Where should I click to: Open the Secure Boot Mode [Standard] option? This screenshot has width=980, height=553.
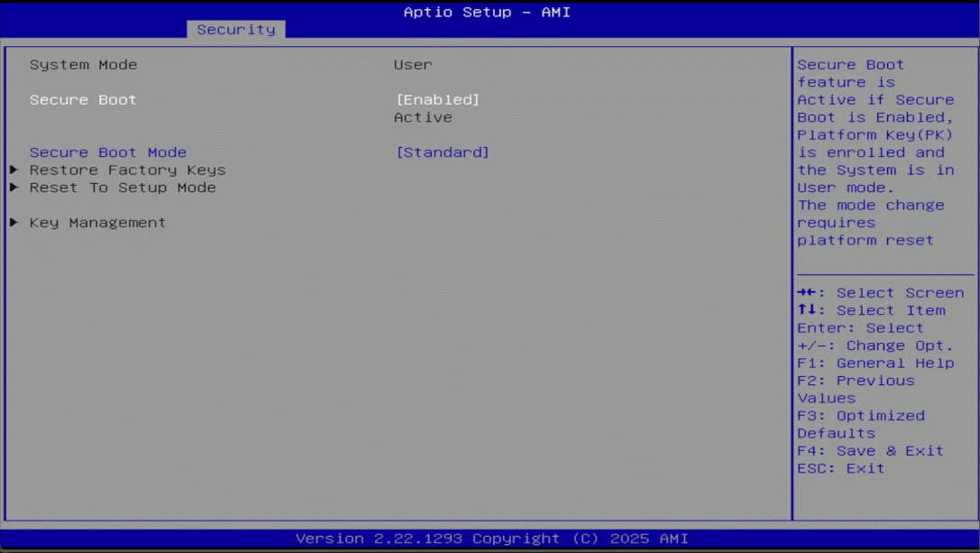click(x=442, y=152)
